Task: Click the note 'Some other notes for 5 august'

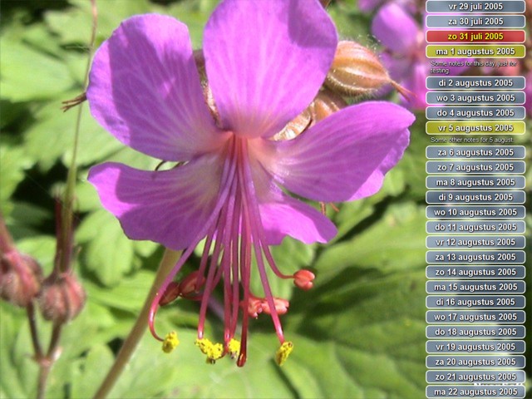Action: [472, 140]
